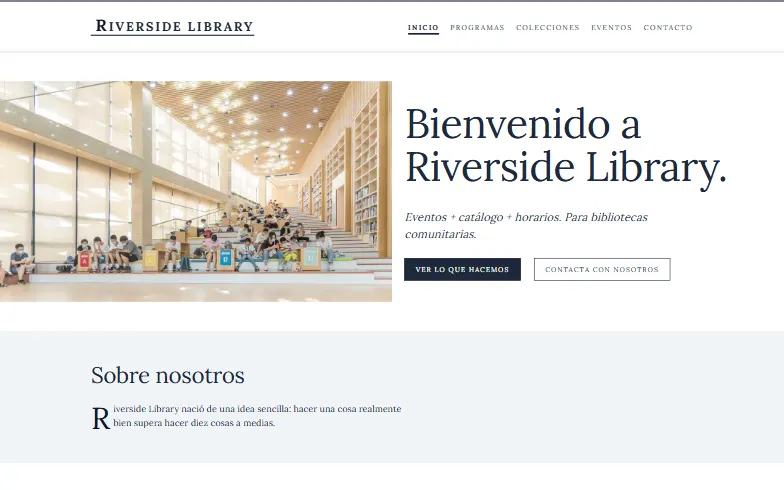Viewport: 784px width, 490px height.
Task: Go to the Programas page
Action: pyautogui.click(x=477, y=28)
